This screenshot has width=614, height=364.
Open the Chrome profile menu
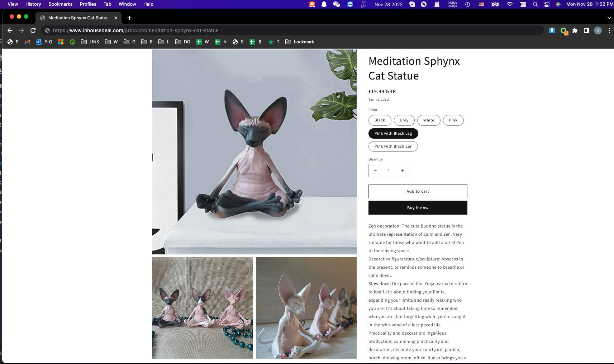(x=598, y=30)
